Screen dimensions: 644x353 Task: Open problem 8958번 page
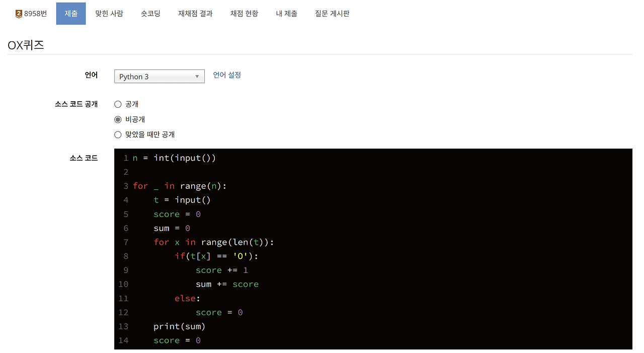point(33,14)
